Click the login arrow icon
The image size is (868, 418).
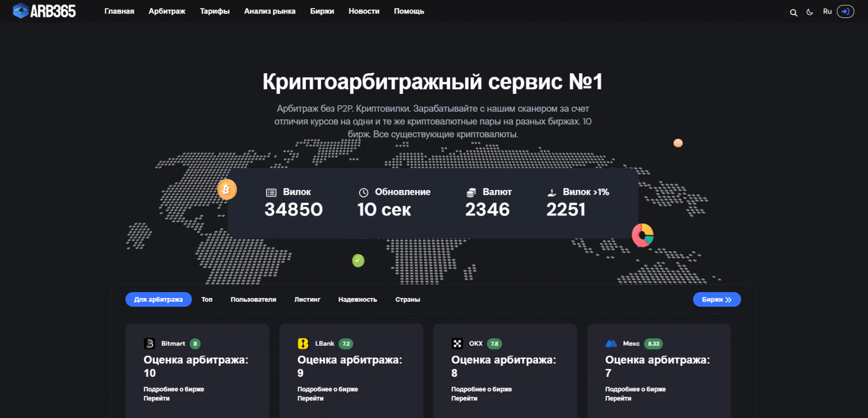tap(846, 11)
